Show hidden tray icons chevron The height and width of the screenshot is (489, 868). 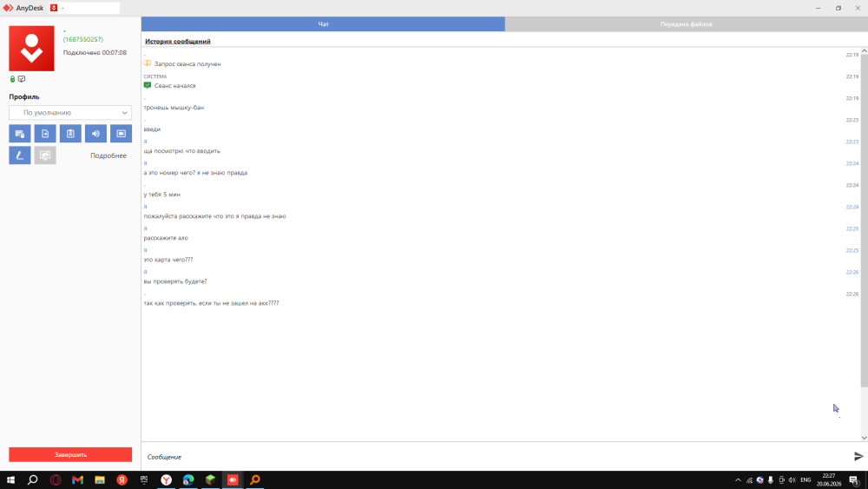click(x=738, y=480)
